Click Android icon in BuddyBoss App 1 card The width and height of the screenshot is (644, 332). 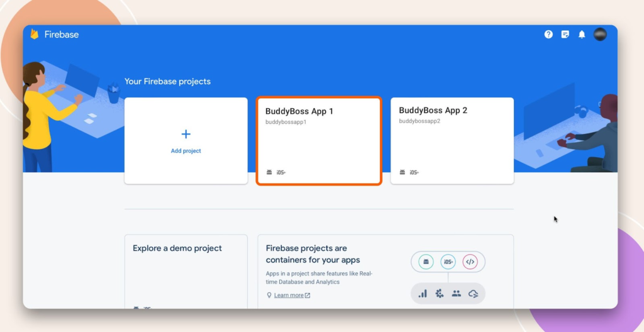pos(269,172)
